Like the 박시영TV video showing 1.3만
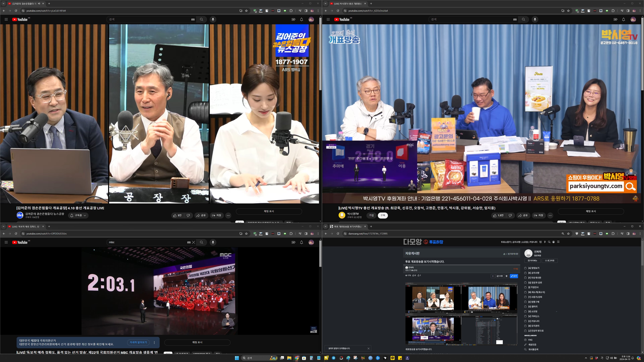Viewport: 644px width, 362px height. click(499, 215)
